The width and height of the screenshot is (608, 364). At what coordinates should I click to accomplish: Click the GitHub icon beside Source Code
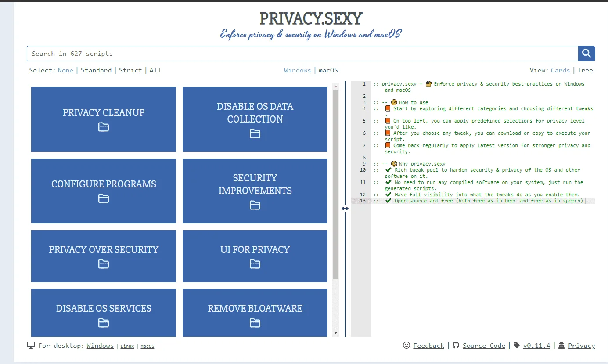(x=456, y=346)
